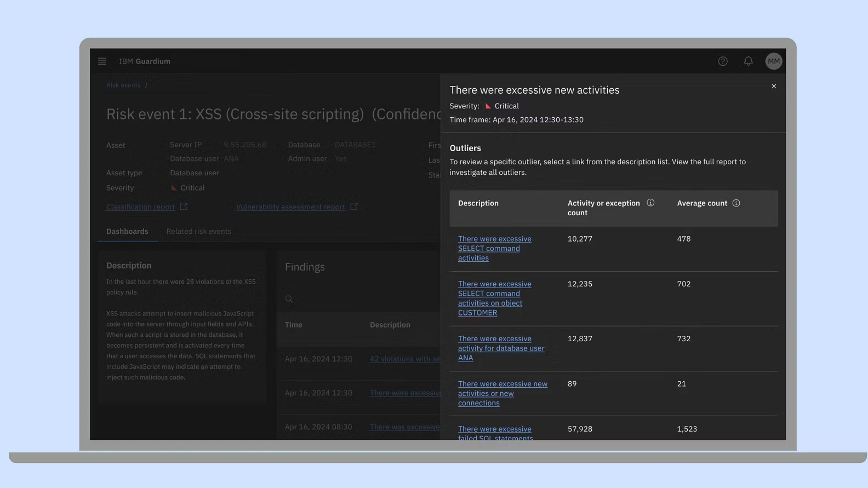Switch to the Dashboards tab

[x=127, y=231]
